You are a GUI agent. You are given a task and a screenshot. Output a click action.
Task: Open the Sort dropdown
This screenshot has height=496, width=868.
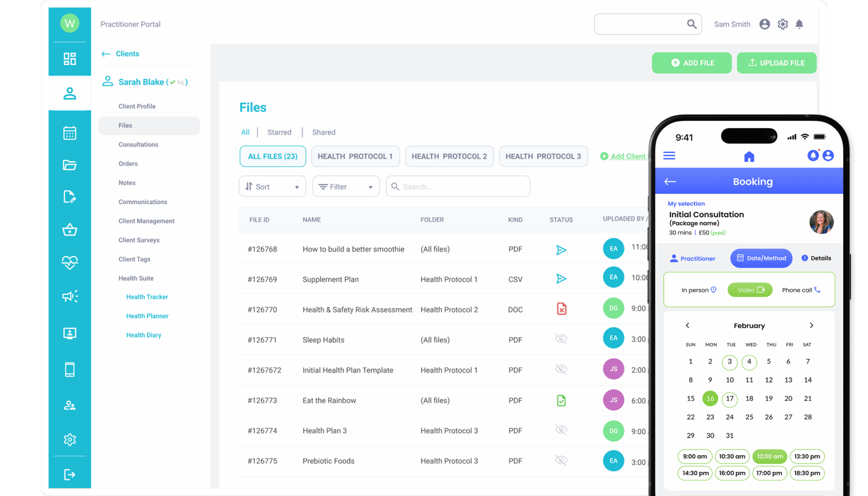tap(272, 186)
